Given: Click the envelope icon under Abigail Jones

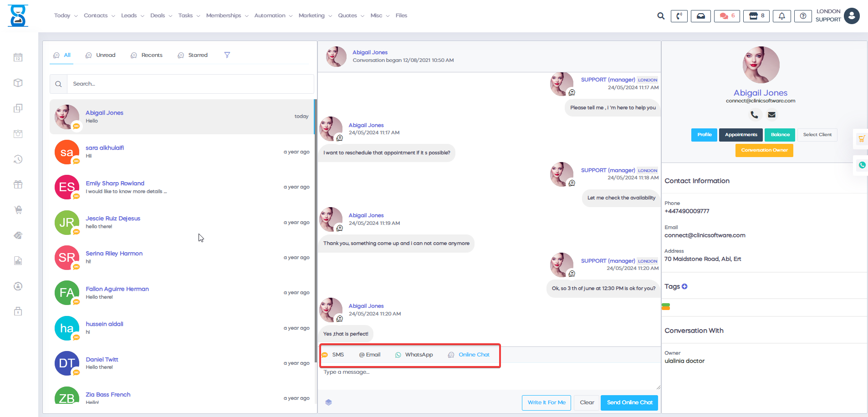Looking at the screenshot, I should [x=771, y=115].
